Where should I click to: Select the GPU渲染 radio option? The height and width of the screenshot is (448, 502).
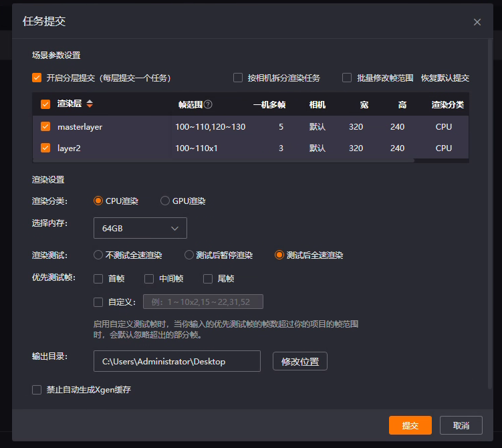(165, 201)
